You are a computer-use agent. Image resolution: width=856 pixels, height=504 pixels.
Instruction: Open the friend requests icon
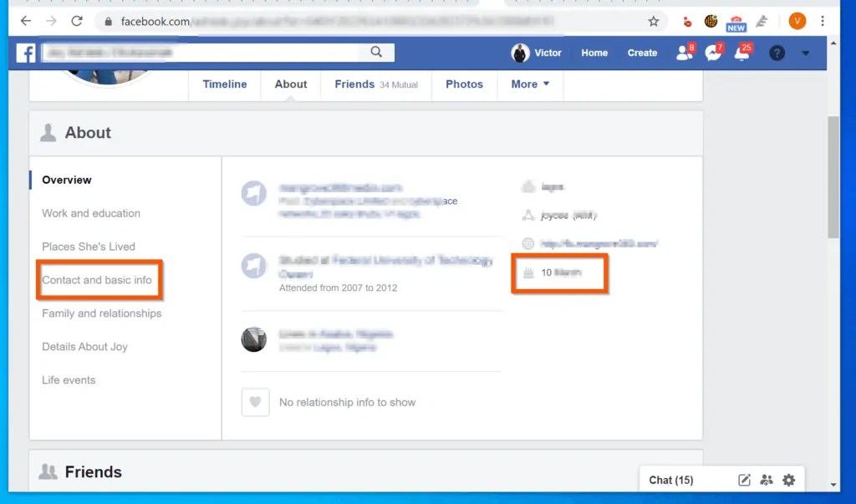[682, 53]
